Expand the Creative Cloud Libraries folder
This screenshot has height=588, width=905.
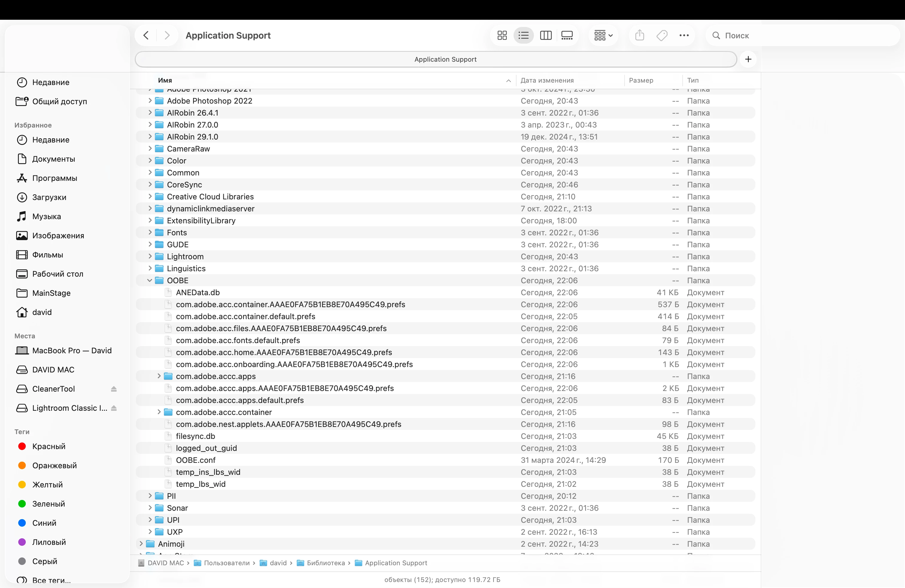pos(150,197)
